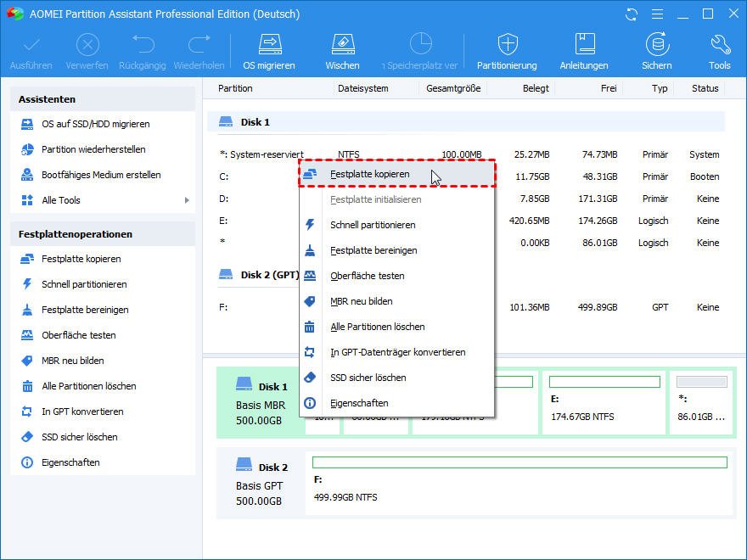The image size is (747, 560).
Task: Open the hamburger menu in title bar
Action: click(x=657, y=14)
